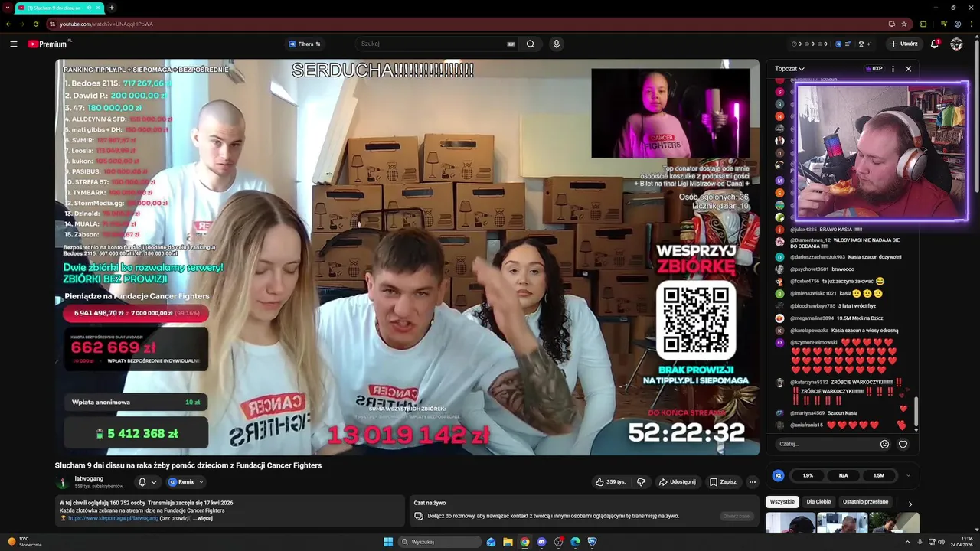The image size is (980, 551).
Task: Open the Windows Start menu
Action: [388, 542]
